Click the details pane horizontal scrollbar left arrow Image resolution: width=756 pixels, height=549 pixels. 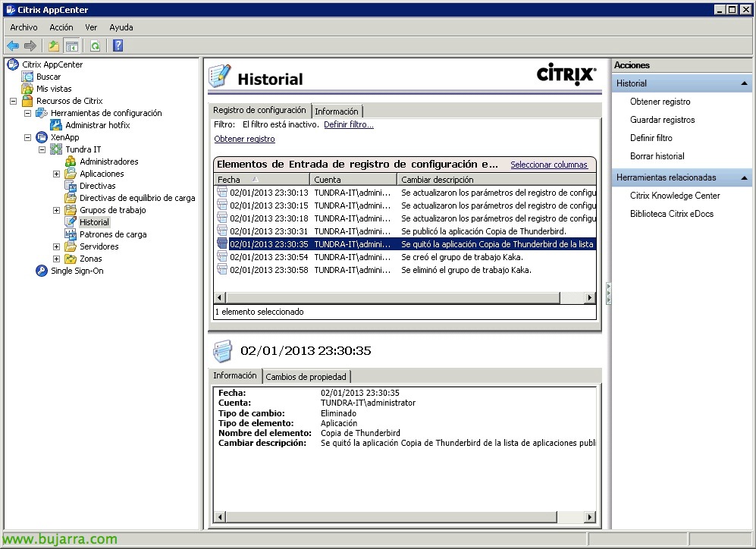tap(220, 517)
